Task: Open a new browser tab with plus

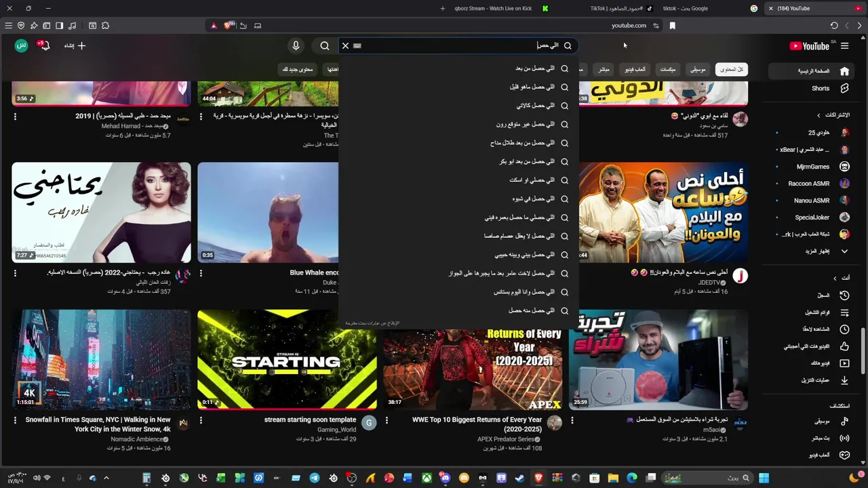Action: pos(442,8)
